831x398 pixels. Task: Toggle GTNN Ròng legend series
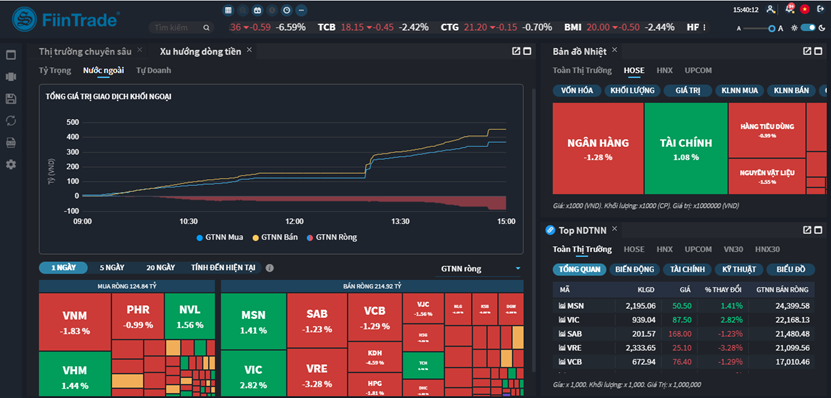332,237
